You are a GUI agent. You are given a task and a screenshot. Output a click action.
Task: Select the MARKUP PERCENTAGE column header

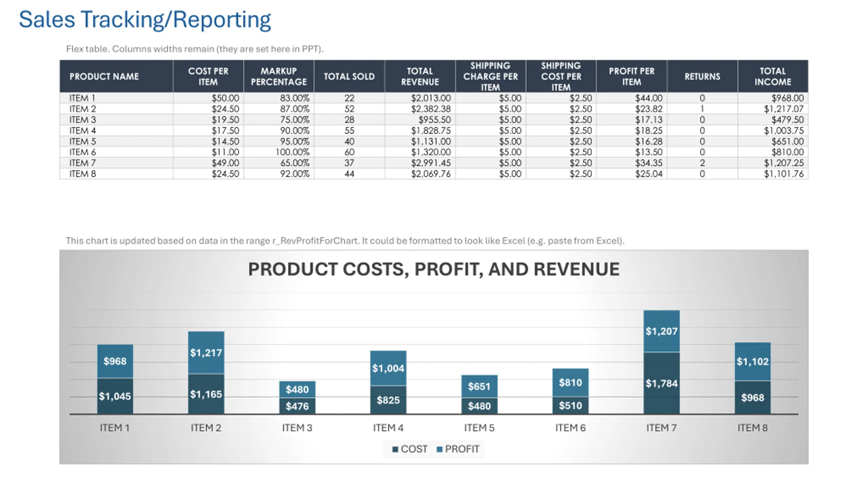(279, 76)
